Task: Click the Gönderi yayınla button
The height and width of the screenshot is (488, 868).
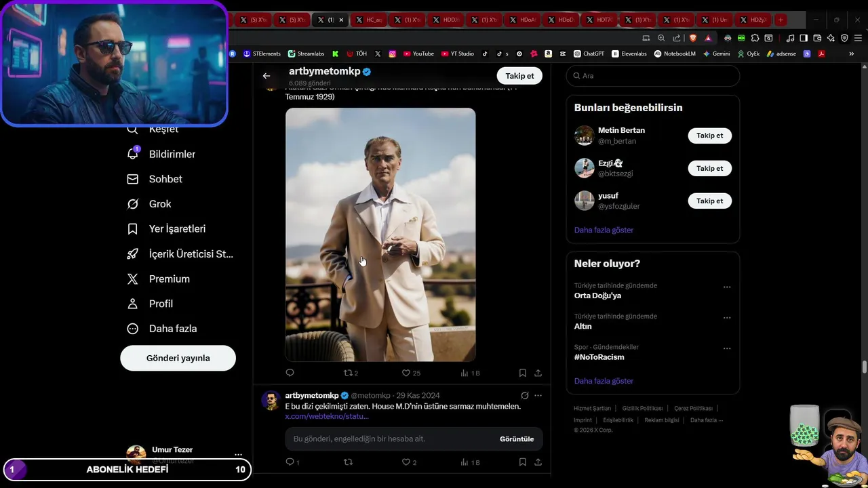Action: click(x=178, y=358)
